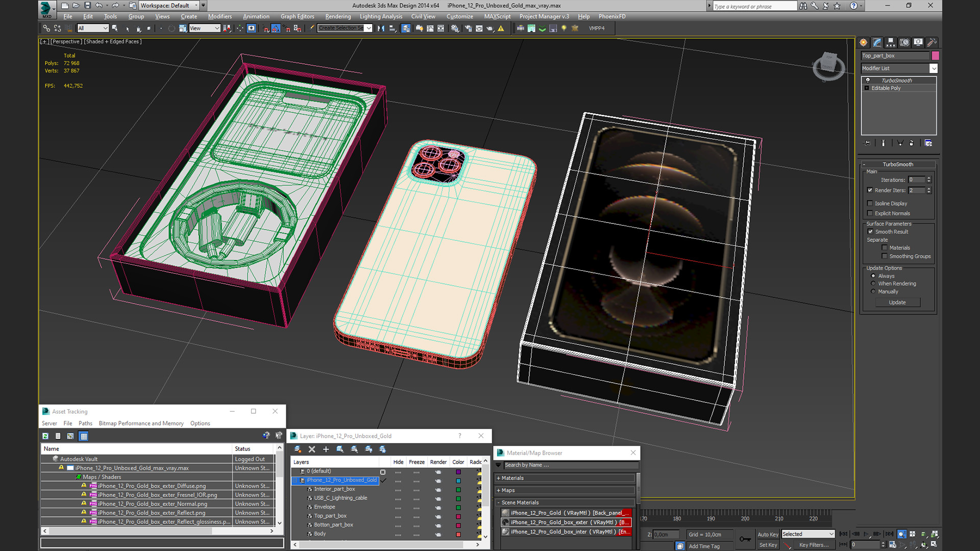Collapse iPhone_12_Pro_Unboxed_Gold layer tree
Image resolution: width=980 pixels, height=551 pixels.
(295, 480)
